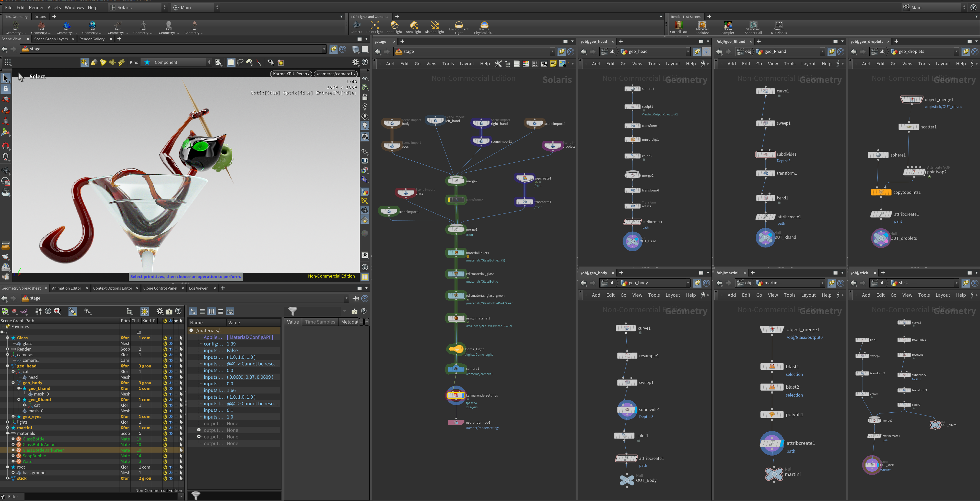Click the Distant Light shelf icon
The image size is (980, 501).
[434, 27]
